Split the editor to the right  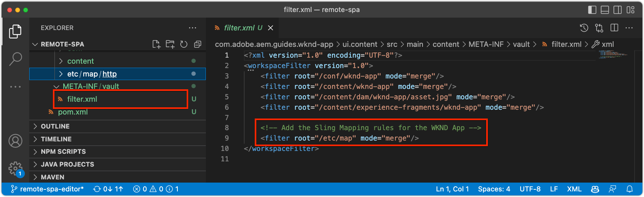[x=614, y=28]
